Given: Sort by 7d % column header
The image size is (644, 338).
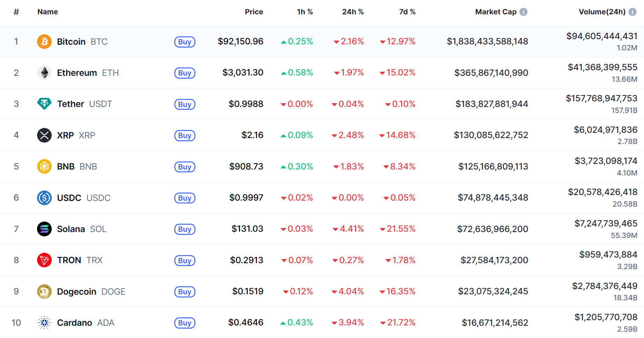Looking at the screenshot, I should coord(407,12).
